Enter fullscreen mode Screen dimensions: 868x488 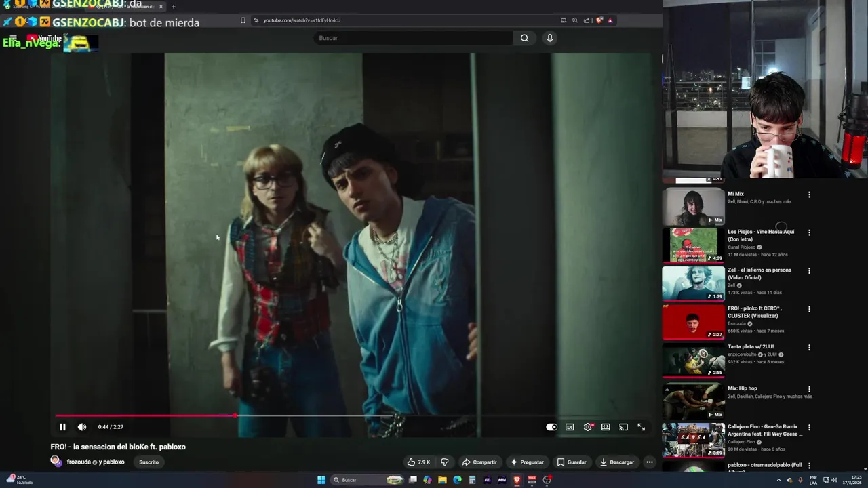coord(641,427)
